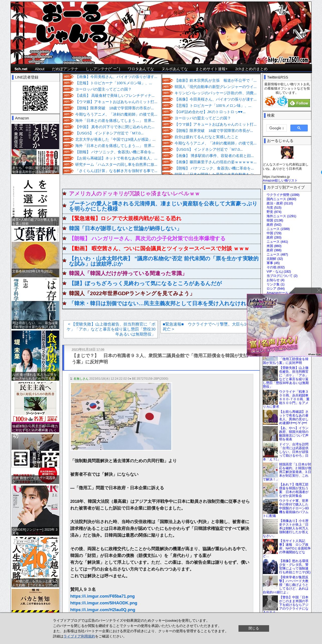Close the floating ad with X
The image size is (322, 644).
click(319, 290)
